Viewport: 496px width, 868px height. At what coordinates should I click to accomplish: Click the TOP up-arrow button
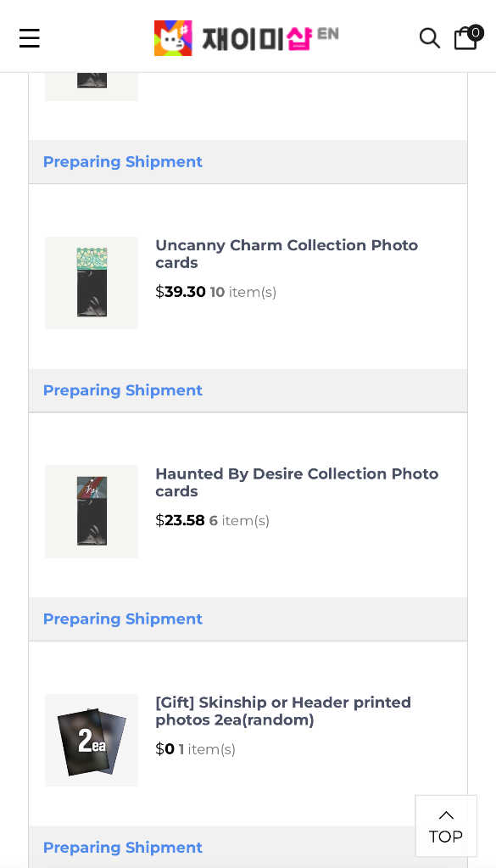coord(446,826)
